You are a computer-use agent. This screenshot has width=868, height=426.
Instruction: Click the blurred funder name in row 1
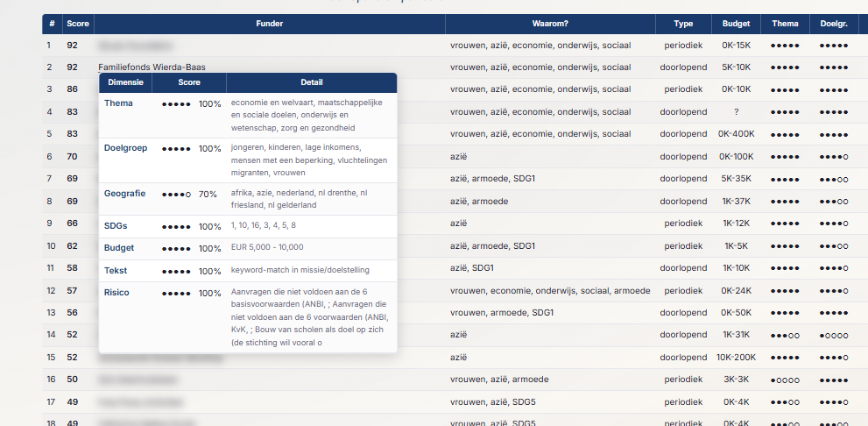(135, 46)
